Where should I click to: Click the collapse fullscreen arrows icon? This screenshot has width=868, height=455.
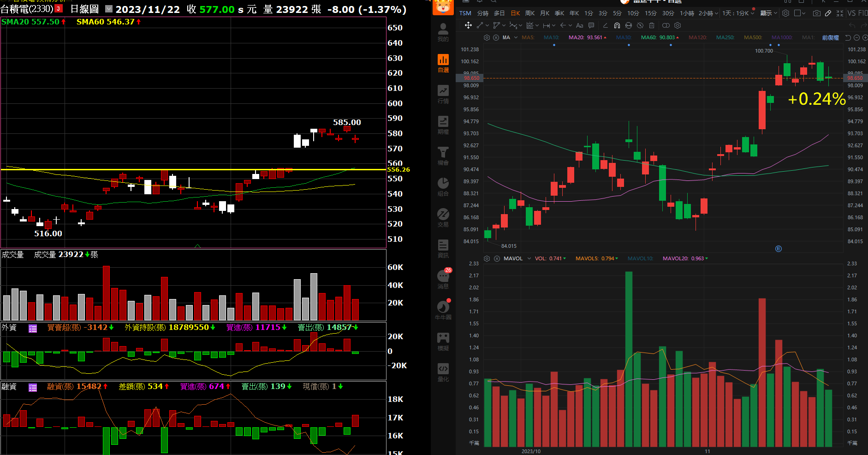point(840,13)
